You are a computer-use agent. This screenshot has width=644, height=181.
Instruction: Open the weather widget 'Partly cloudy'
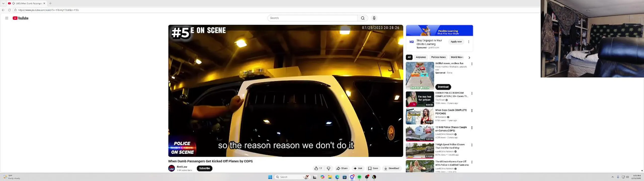click(12, 177)
